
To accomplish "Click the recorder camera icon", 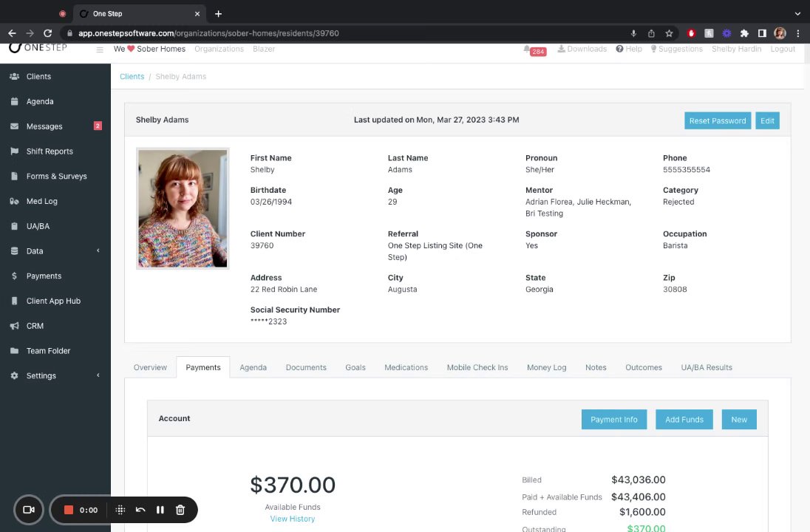I will (x=28, y=510).
